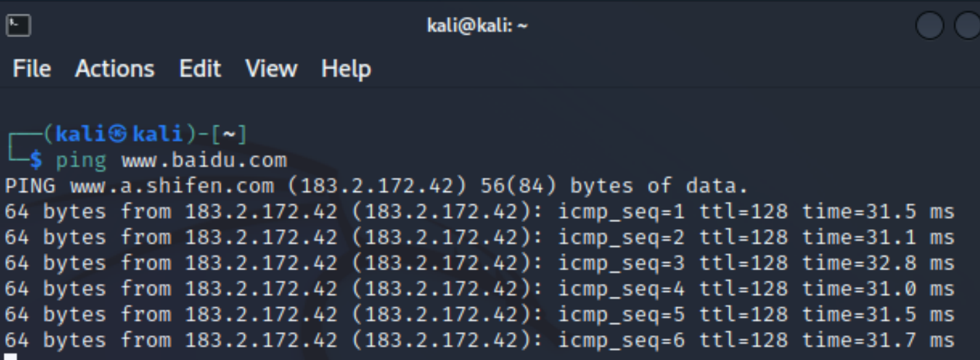Click the terminal icon in title bar
The width and height of the screenshot is (980, 360).
coord(18,26)
